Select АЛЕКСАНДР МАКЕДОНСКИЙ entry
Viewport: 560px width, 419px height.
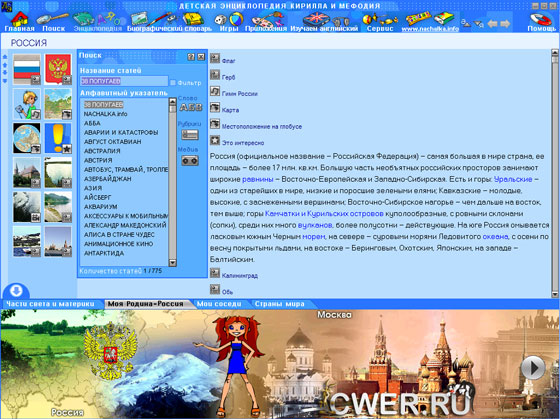click(125, 225)
